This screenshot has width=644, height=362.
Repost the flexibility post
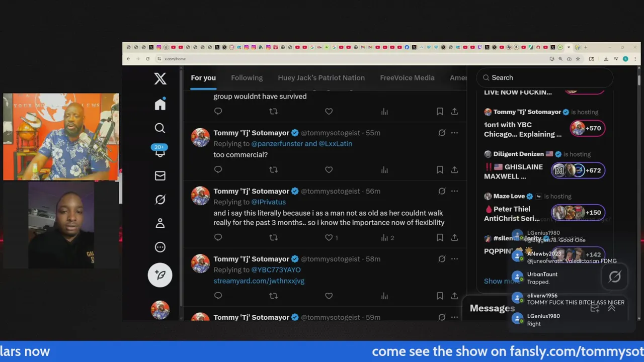(x=273, y=237)
